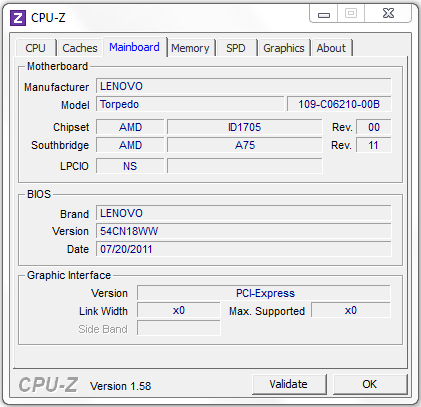Click the PCI-Express graphic interface version field
Image resolution: width=421 pixels, height=407 pixels.
264,293
